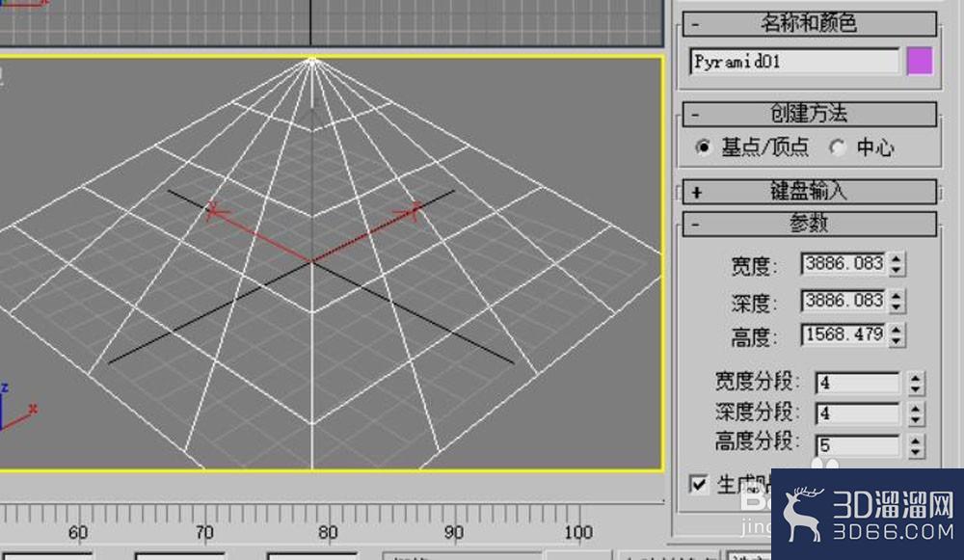964x560 pixels.
Task: Click the 宽度 value field
Action: (x=843, y=264)
